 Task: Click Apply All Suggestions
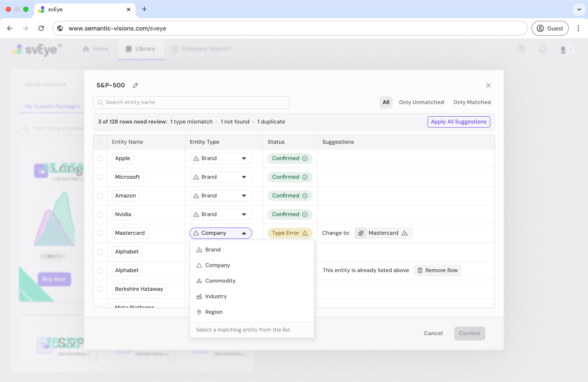[458, 122]
